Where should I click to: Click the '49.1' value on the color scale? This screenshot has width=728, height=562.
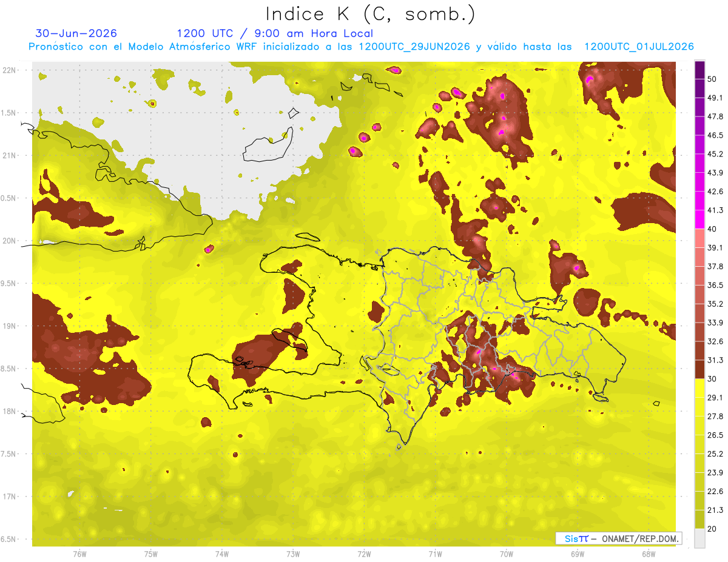pyautogui.click(x=715, y=98)
